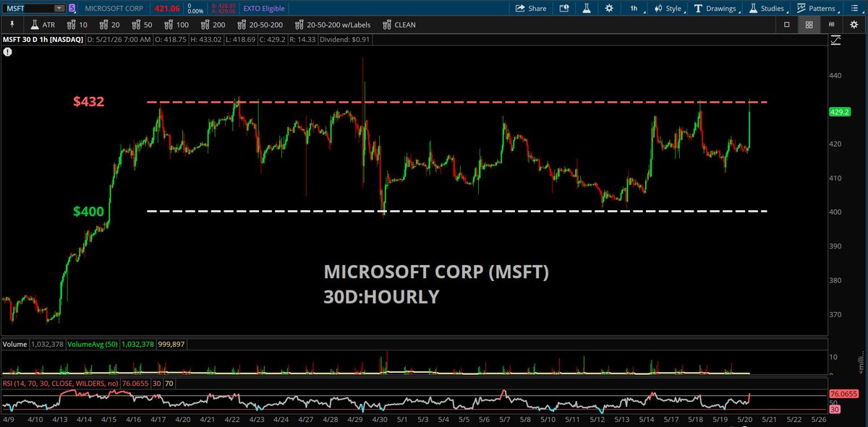Select the red $432 resistance line
The height and width of the screenshot is (427, 868).
457,102
